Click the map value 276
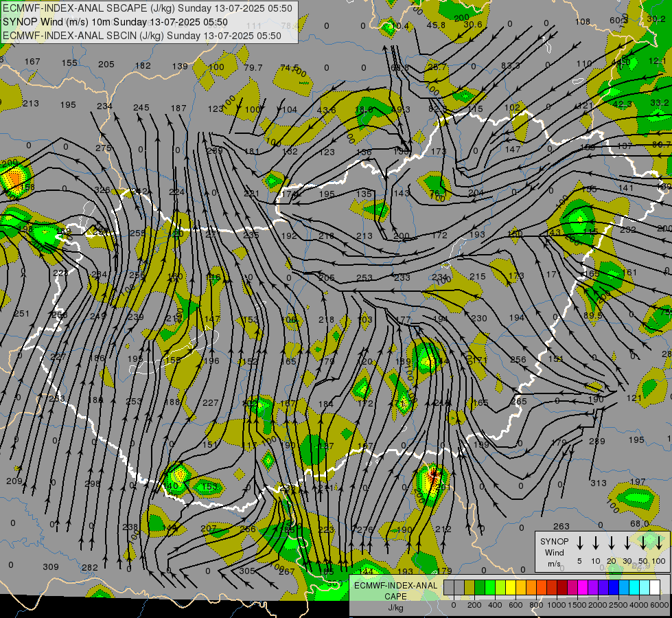Viewport: 672px width, 618px height. (x=364, y=529)
